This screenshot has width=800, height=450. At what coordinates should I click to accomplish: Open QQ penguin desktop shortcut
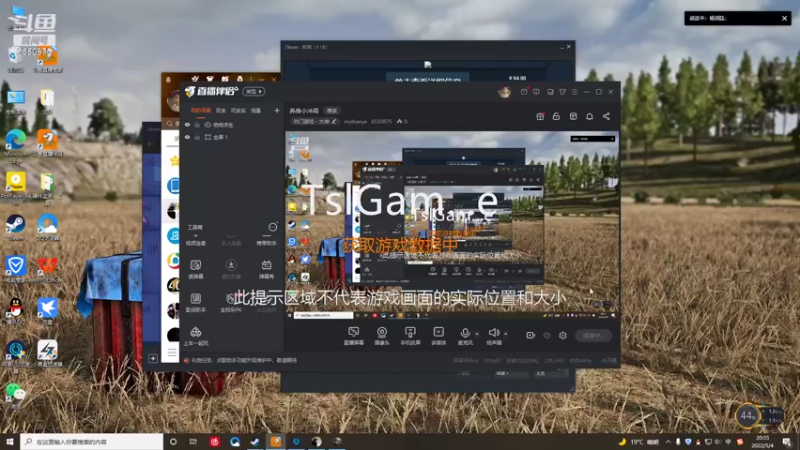coord(16,311)
